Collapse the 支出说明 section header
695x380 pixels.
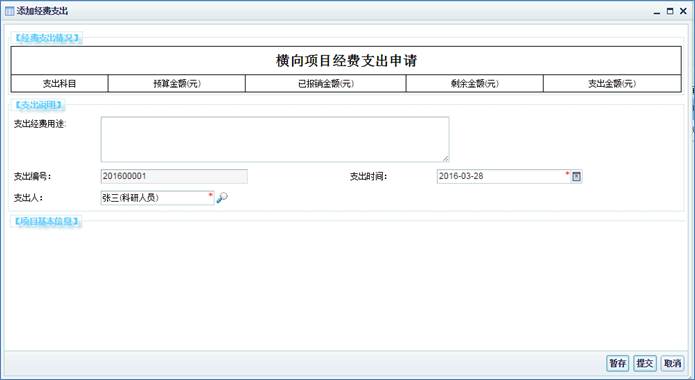click(38, 105)
